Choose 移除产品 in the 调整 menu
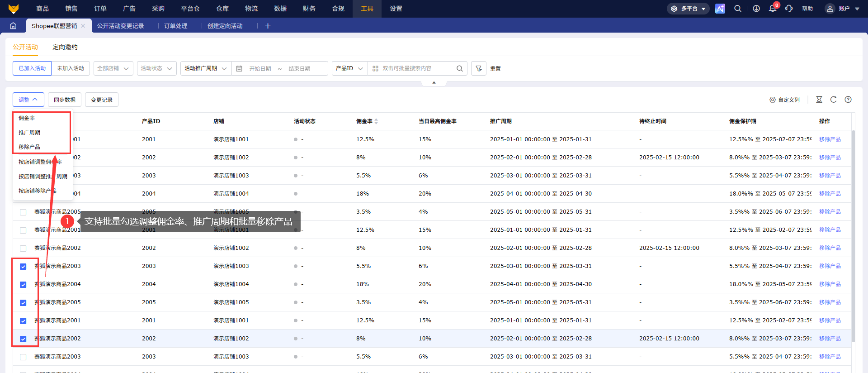 [29, 147]
